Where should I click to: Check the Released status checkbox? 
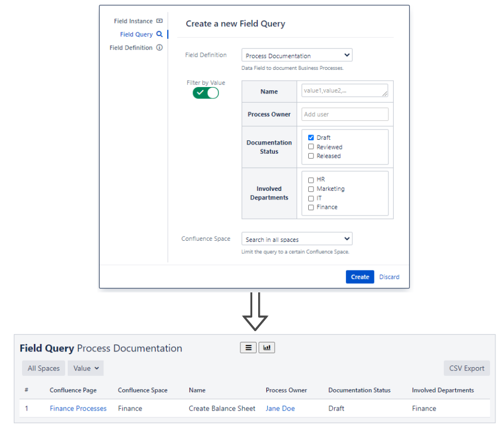311,156
